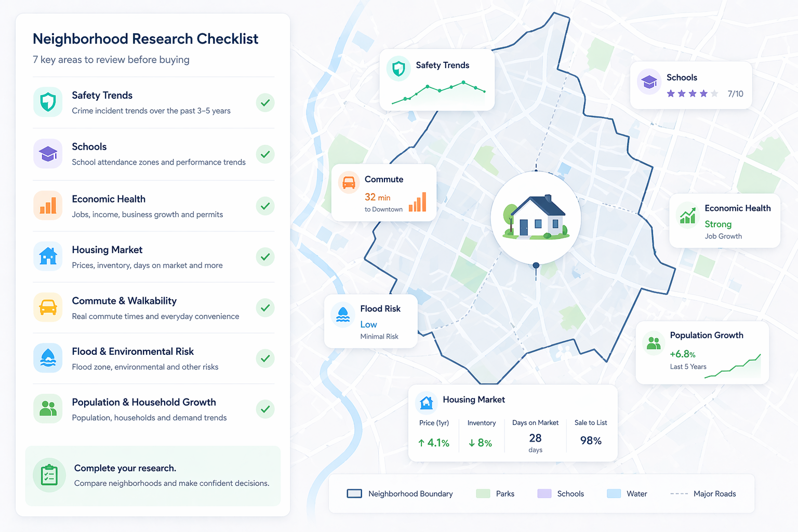Open the Complete your research banner
Viewport: 798px width, 532px height.
[153, 475]
